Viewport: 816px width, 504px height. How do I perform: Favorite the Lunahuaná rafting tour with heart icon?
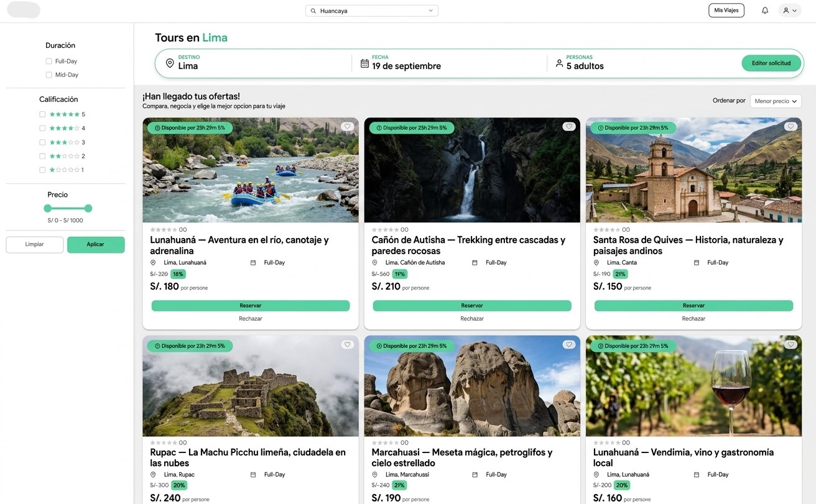348,127
